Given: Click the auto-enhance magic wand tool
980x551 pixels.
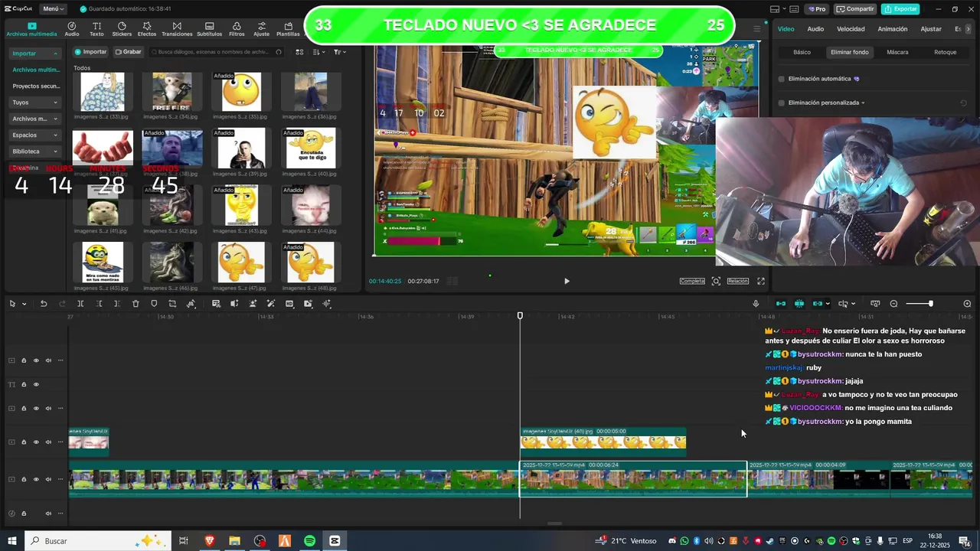Looking at the screenshot, I should 271,304.
